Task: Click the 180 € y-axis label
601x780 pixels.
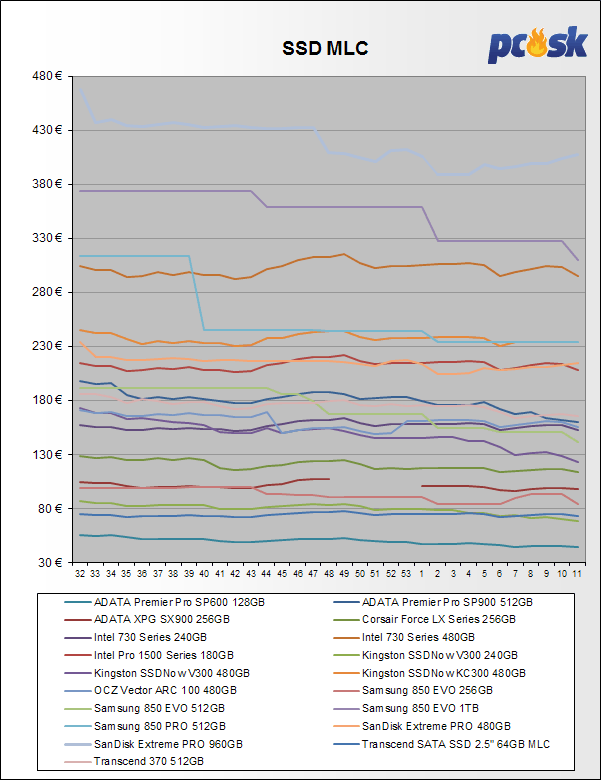Action: tap(47, 400)
